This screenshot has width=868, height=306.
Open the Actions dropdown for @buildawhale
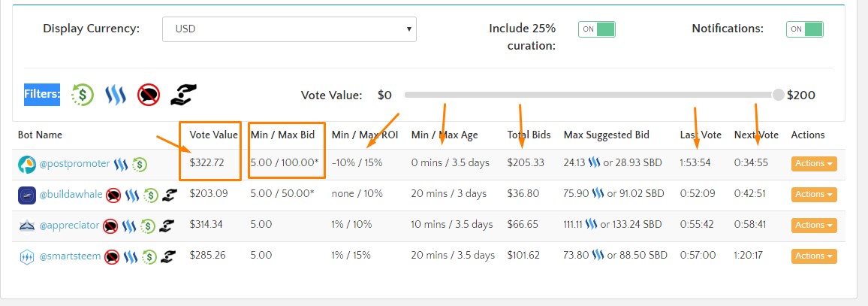pyautogui.click(x=814, y=194)
